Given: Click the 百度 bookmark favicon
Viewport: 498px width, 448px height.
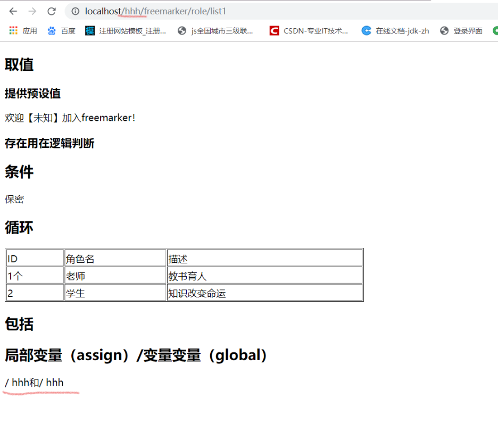Looking at the screenshot, I should tap(51, 30).
